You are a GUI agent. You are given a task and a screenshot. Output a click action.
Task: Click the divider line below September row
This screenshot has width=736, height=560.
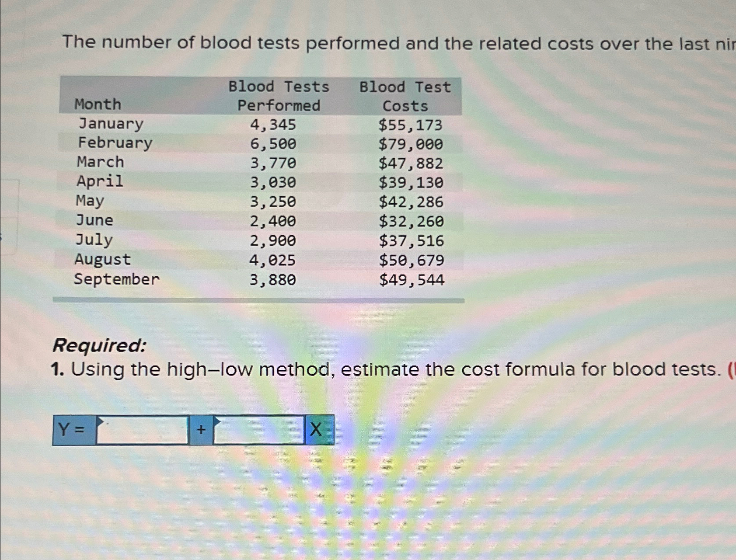258,299
